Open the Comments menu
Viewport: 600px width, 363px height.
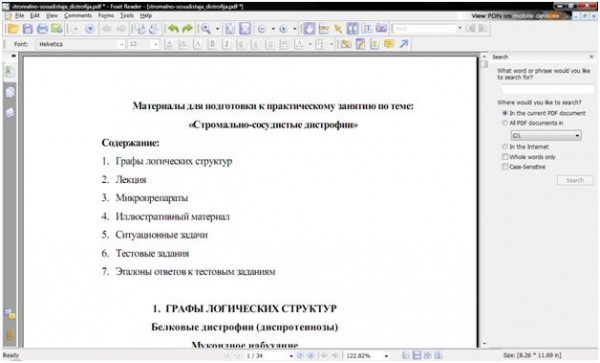78,16
